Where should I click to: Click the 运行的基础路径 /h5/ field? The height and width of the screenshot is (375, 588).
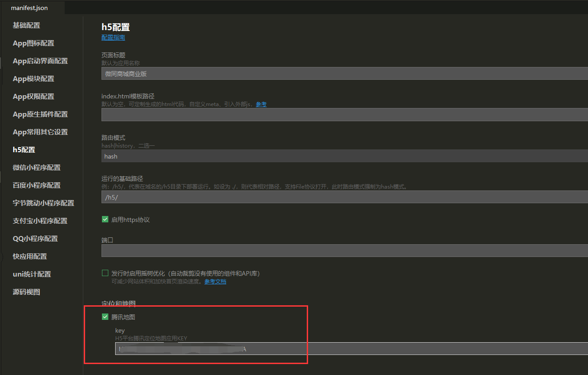pos(345,197)
